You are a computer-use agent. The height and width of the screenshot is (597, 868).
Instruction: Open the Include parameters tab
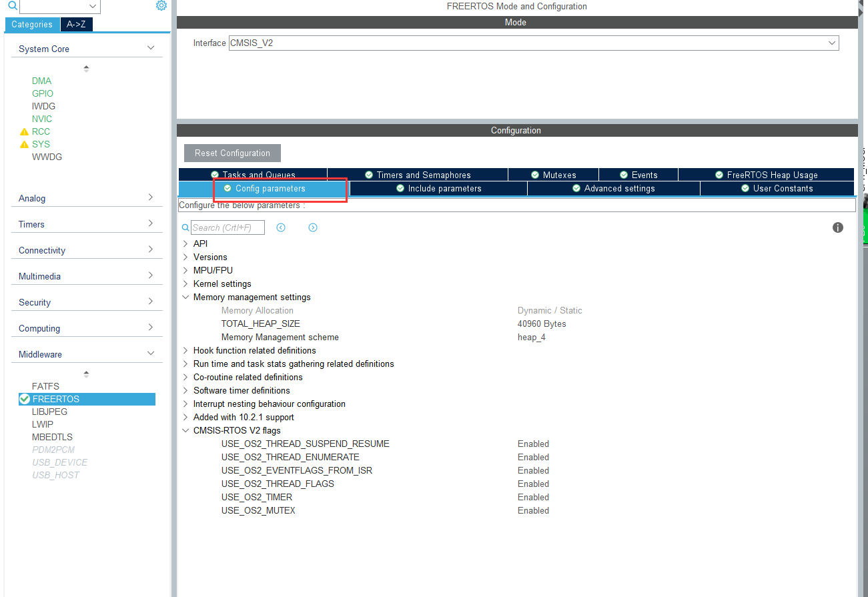coord(438,189)
